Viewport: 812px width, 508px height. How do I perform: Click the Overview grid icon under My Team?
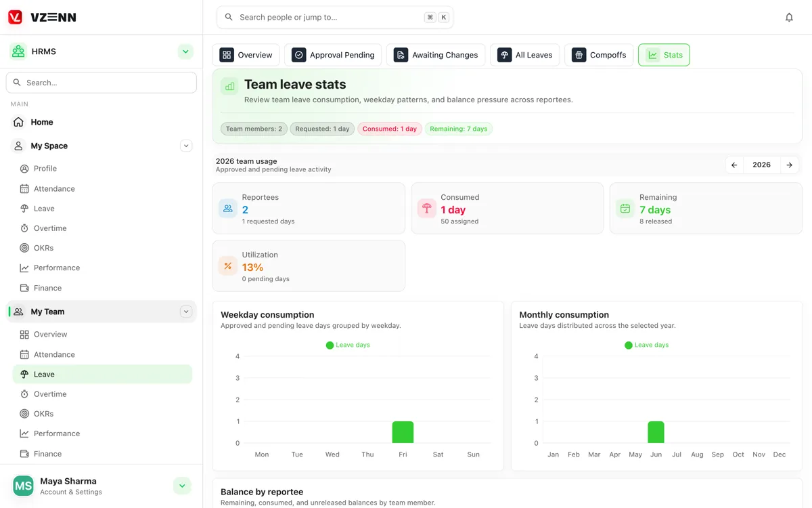(x=24, y=335)
